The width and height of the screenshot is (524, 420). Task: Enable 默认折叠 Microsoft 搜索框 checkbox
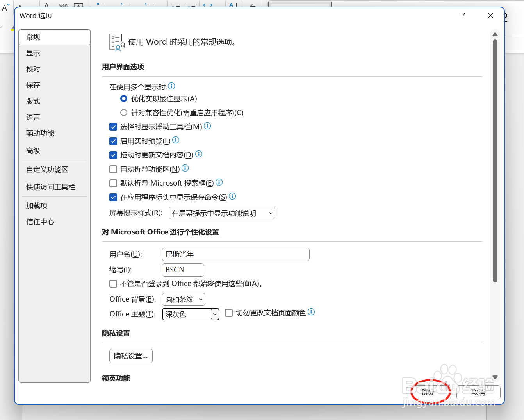pos(113,183)
